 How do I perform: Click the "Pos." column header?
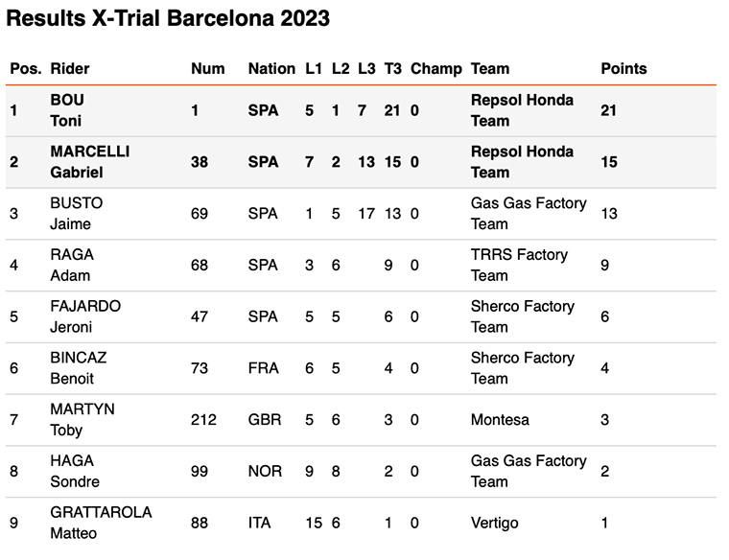point(26,69)
